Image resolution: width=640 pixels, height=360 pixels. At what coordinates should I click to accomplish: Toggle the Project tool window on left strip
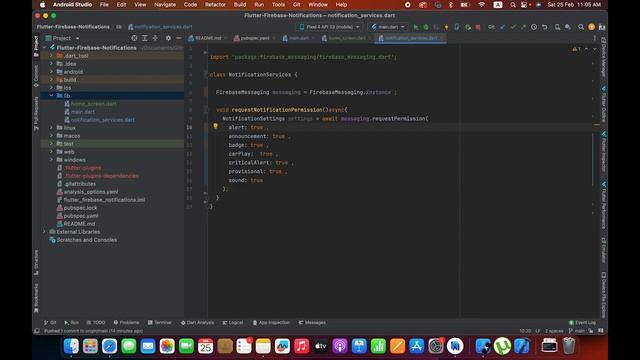36,46
